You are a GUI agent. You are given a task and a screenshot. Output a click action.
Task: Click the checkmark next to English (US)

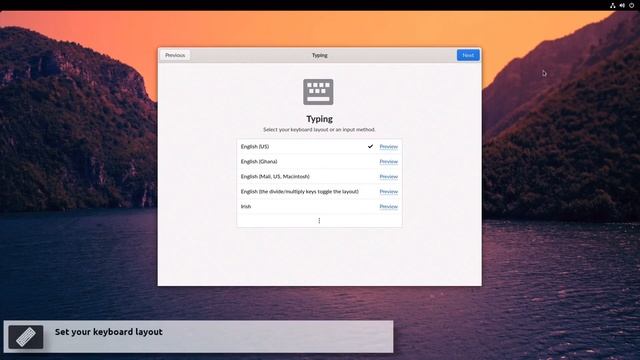click(370, 146)
